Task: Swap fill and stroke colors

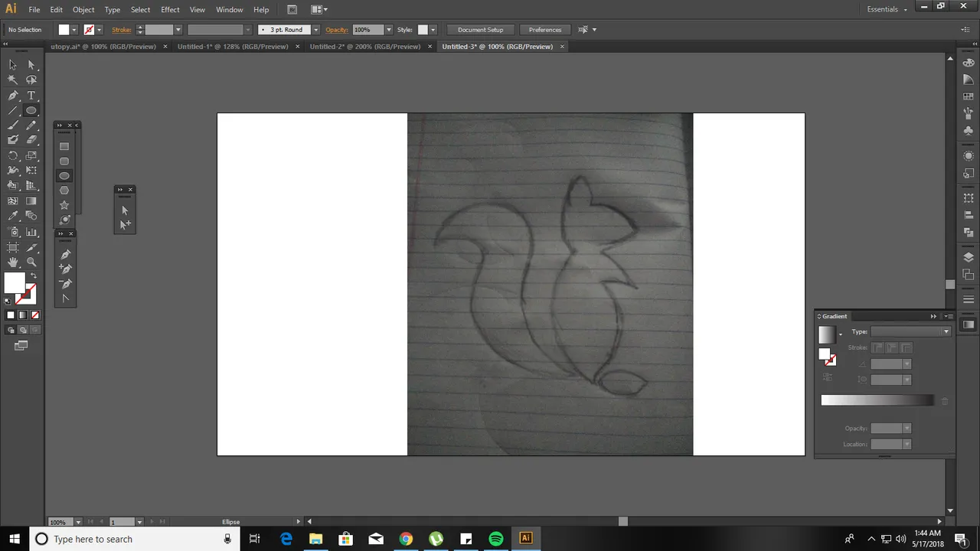Action: 32,275
